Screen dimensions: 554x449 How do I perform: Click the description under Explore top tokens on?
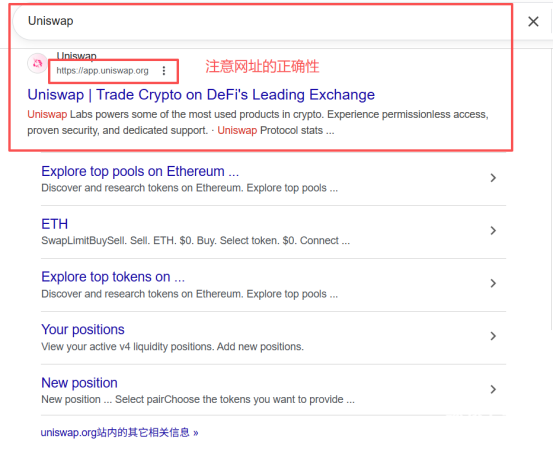tap(190, 294)
